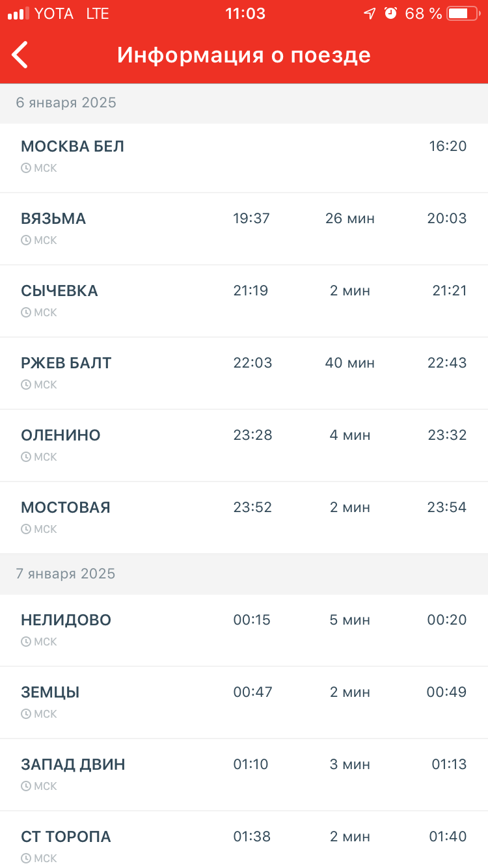Select the СТ ТОРОПА station row
Viewport: 488px width, 868px height.
pyautogui.click(x=244, y=843)
